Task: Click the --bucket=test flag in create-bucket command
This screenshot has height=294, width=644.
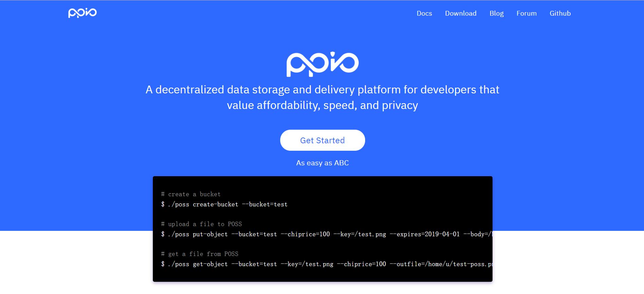Action: tap(265, 204)
